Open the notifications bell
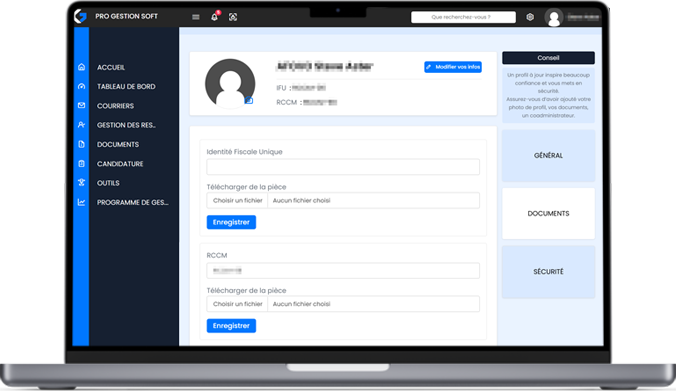Image resolution: width=676 pixels, height=391 pixels. click(x=214, y=17)
